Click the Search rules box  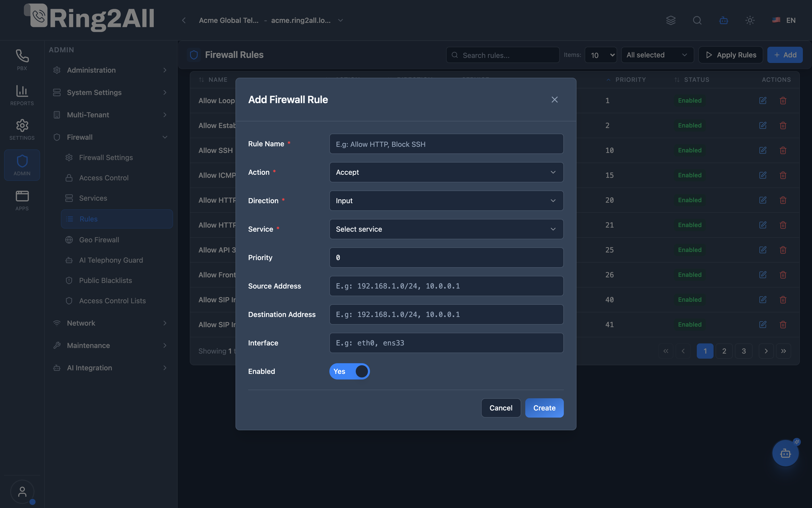503,55
